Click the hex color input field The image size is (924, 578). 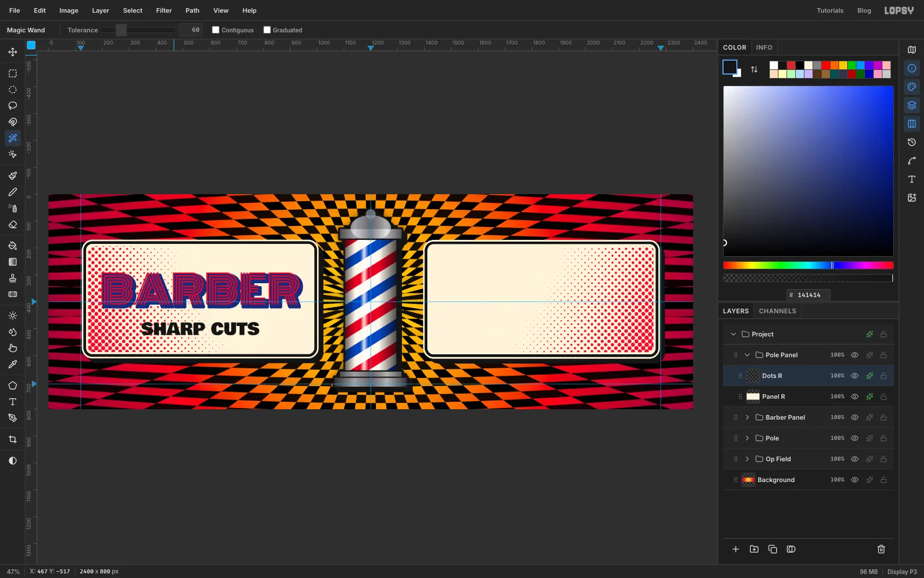(x=808, y=295)
